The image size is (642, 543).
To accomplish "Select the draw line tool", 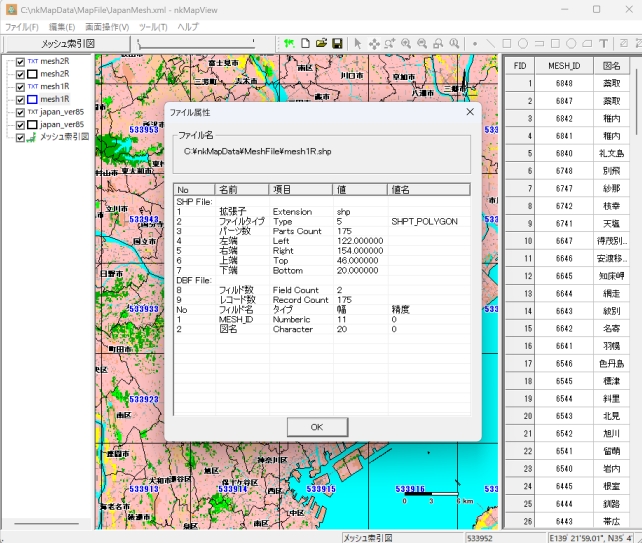I will click(x=490, y=44).
